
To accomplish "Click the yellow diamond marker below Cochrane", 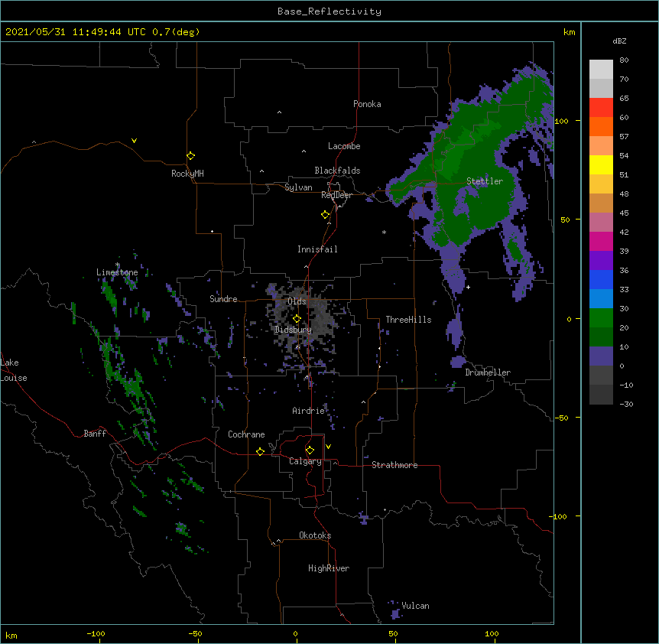I will pyautogui.click(x=260, y=451).
